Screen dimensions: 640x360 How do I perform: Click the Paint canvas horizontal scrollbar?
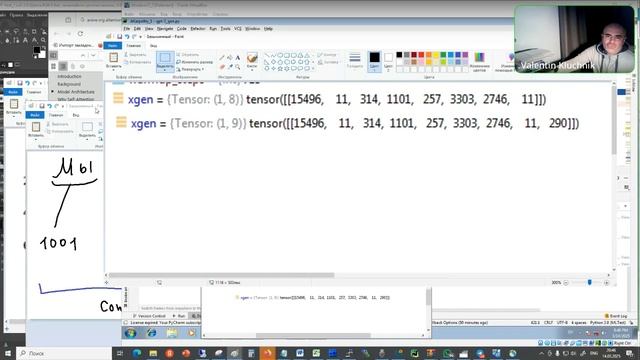coord(222,275)
